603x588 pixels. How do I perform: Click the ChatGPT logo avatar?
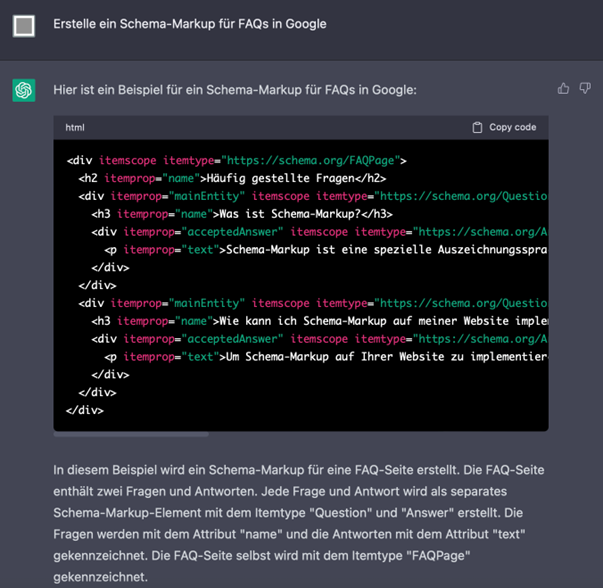pos(24,90)
